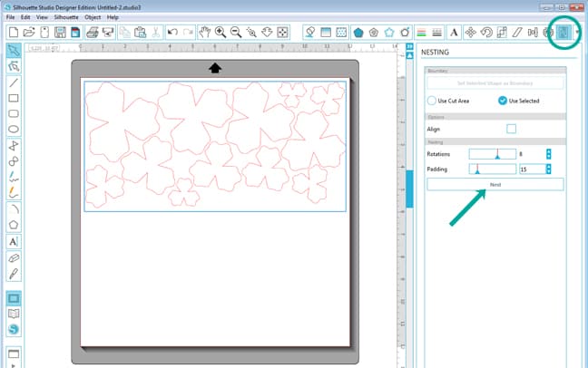Choose the Text tool in left toolbar
The width and height of the screenshot is (588, 368).
pos(14,242)
